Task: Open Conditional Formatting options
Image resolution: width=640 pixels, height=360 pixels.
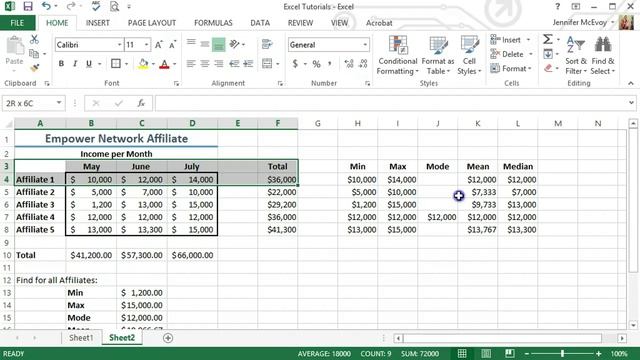Action: coord(398,55)
